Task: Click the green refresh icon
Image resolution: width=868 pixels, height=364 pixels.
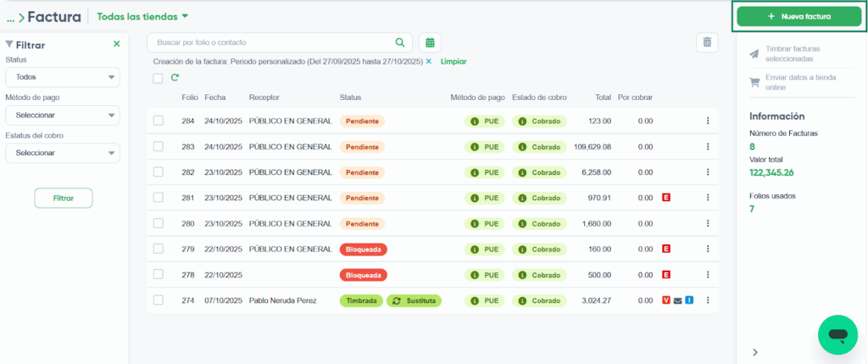Action: (x=175, y=78)
